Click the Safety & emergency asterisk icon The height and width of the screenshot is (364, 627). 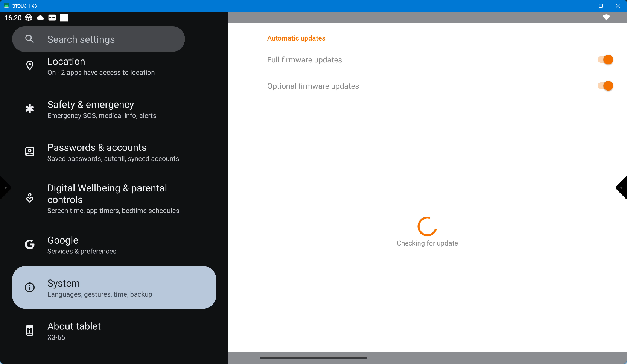point(30,109)
